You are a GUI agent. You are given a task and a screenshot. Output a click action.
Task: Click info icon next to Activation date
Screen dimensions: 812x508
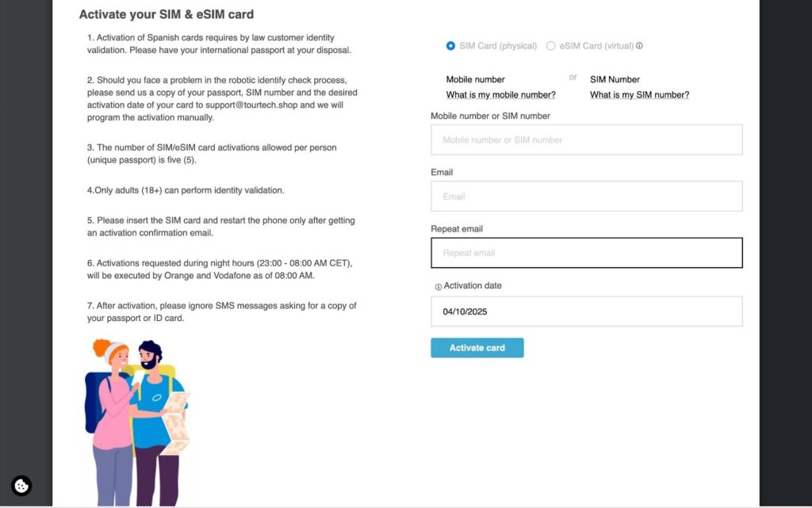click(x=439, y=287)
